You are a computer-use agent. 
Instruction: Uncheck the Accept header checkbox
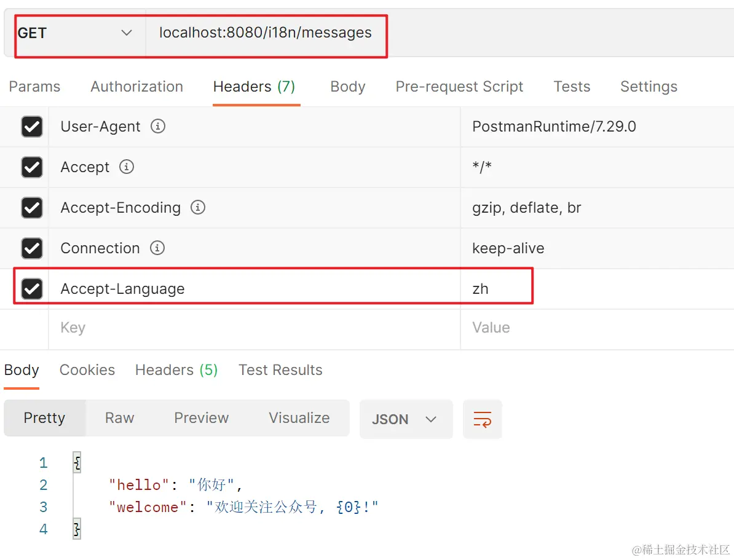(32, 167)
